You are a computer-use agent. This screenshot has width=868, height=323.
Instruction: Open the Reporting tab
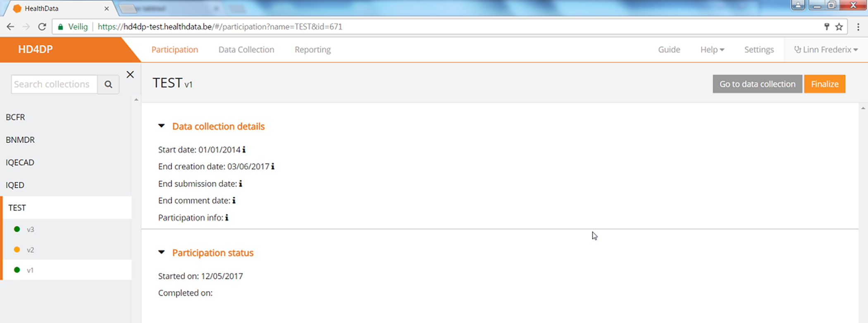click(313, 50)
